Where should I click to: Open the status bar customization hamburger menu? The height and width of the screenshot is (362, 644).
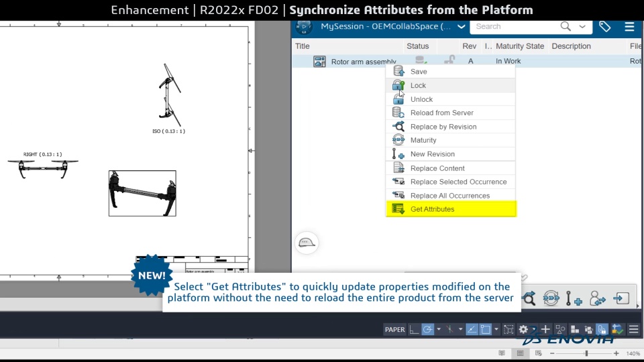pos(634,330)
